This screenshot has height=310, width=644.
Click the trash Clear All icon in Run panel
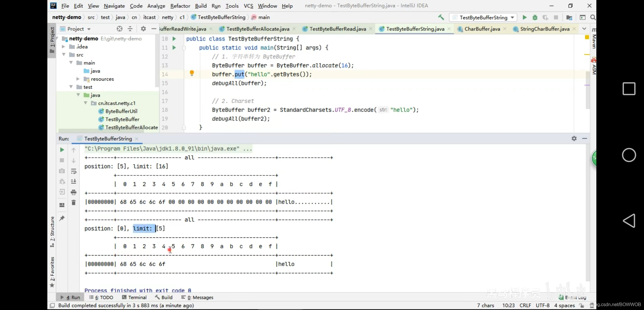73,203
